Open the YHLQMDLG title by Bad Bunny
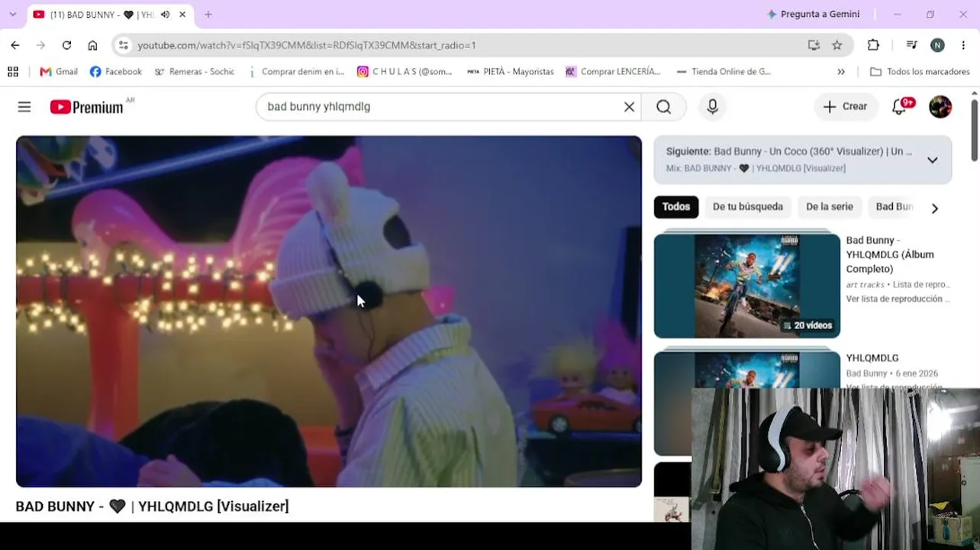Screen dimensions: 980x550 872,358
